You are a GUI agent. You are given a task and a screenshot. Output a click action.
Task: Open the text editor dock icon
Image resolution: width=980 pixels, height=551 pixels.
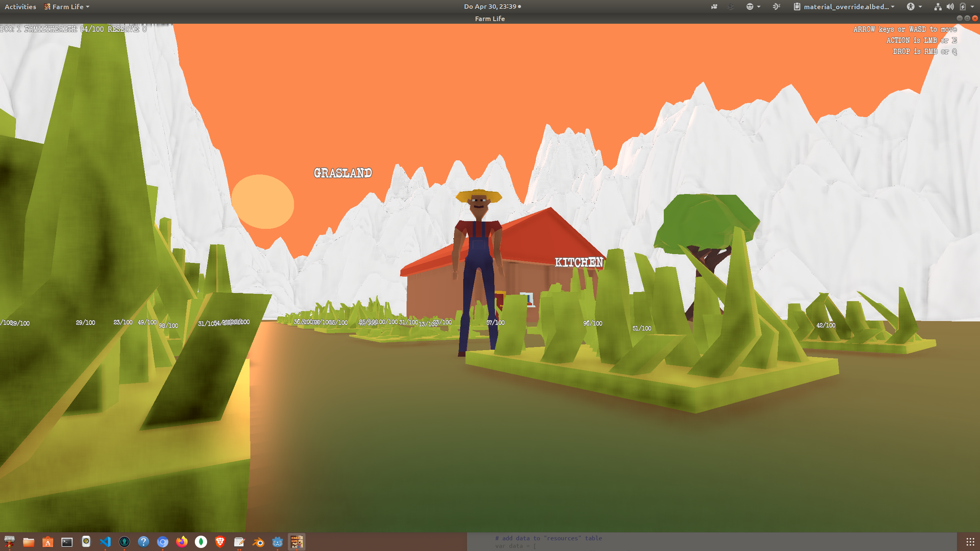239,542
